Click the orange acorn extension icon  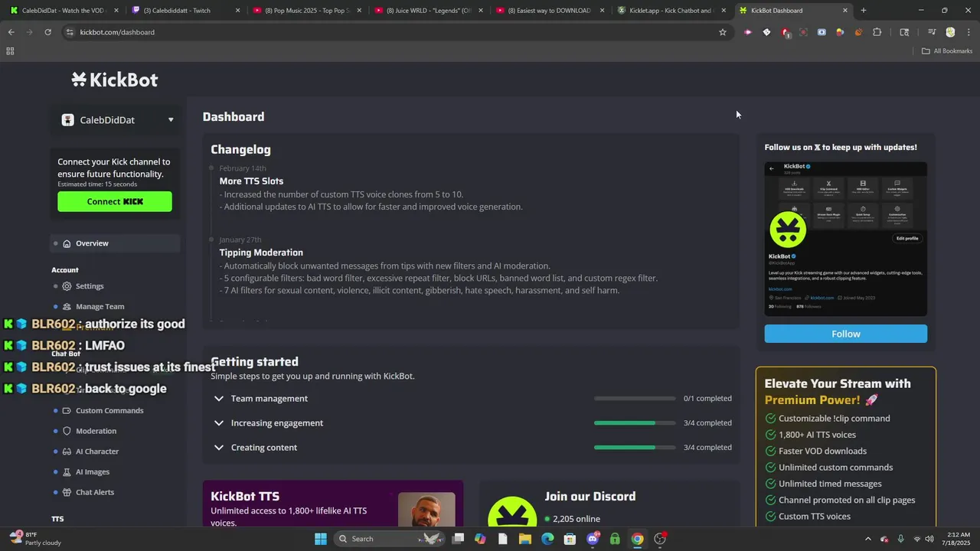[x=858, y=32]
